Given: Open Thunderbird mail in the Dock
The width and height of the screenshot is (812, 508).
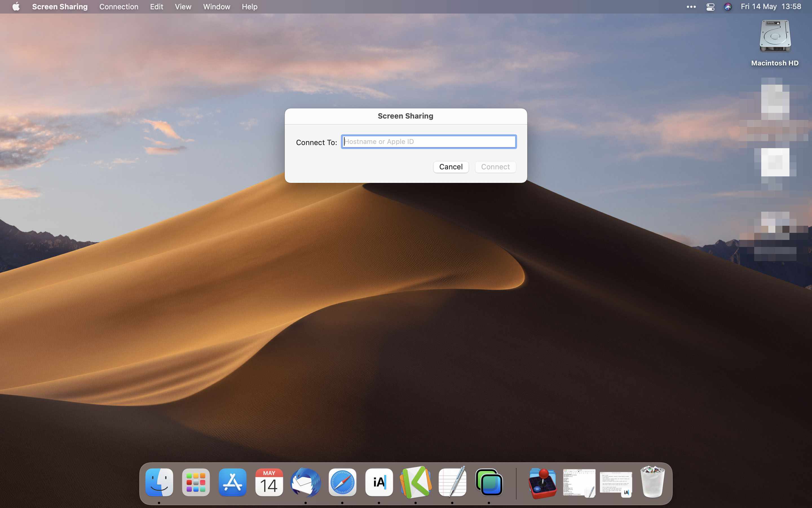Looking at the screenshot, I should pyautogui.click(x=306, y=483).
